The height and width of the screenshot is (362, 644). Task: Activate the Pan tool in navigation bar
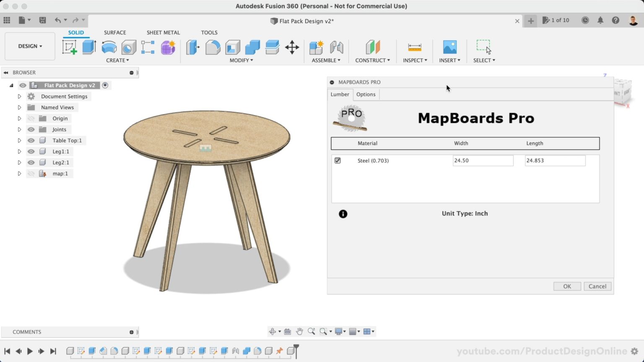click(299, 331)
